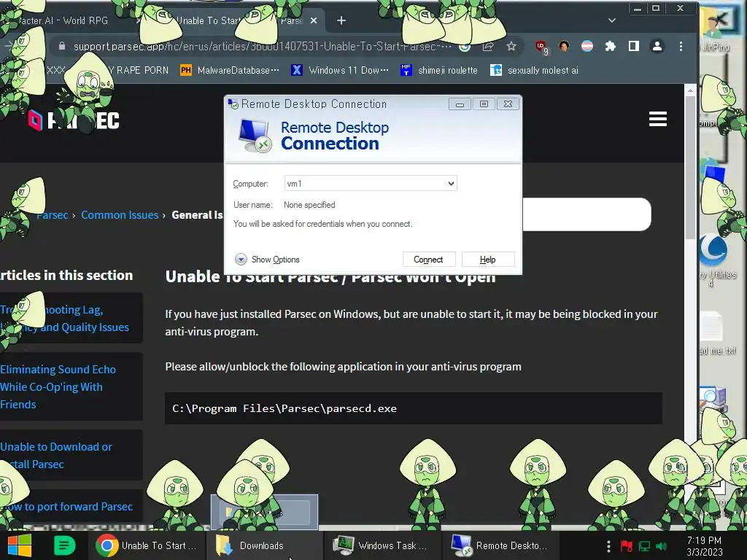Show hidden tray icons overflow dots
The height and width of the screenshot is (560, 747).
608,546
